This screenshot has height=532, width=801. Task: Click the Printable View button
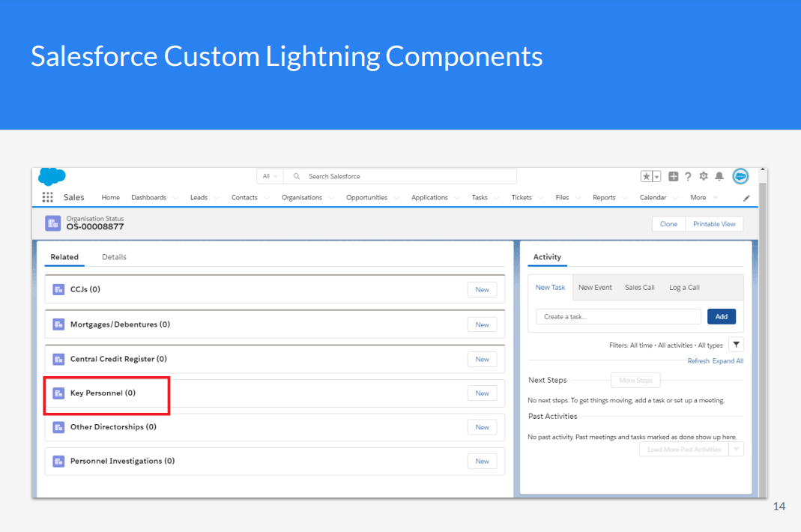pyautogui.click(x=714, y=224)
